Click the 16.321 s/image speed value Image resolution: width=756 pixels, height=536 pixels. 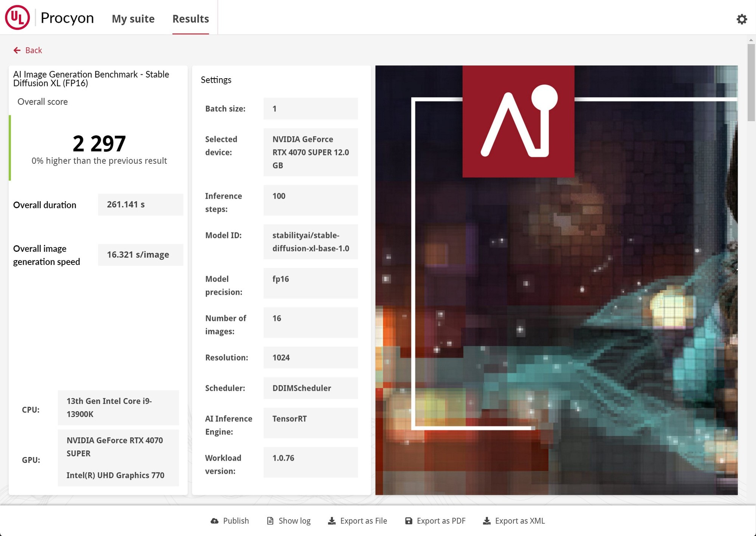(141, 255)
